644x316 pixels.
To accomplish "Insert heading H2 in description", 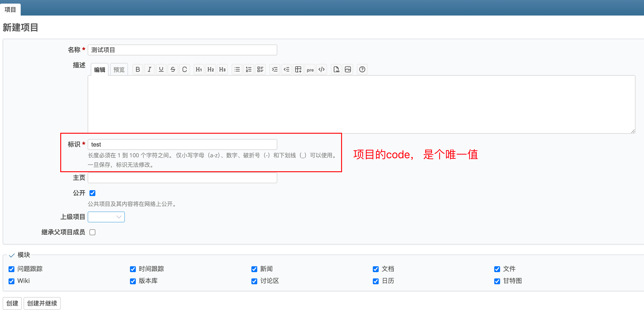I will click(210, 69).
